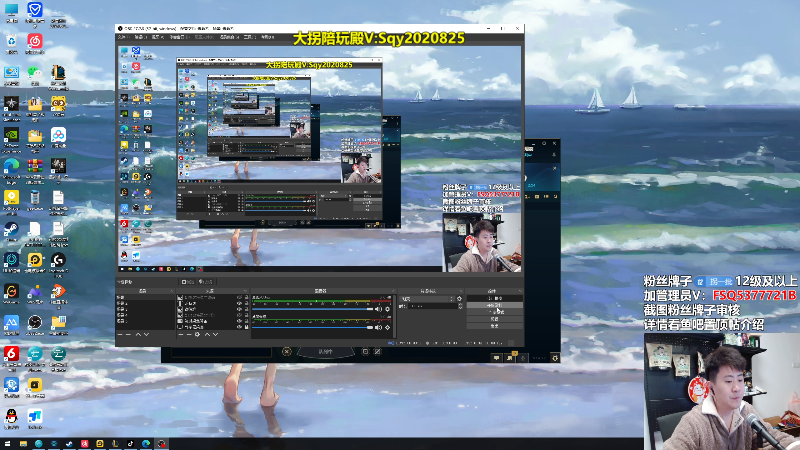This screenshot has width=800, height=450.
Task: Add a new source in Sources dock
Action: click(181, 334)
